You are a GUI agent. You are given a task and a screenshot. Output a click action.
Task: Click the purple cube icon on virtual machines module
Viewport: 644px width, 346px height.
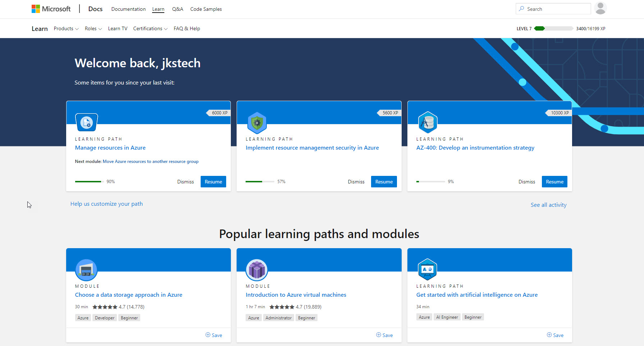[x=257, y=270]
